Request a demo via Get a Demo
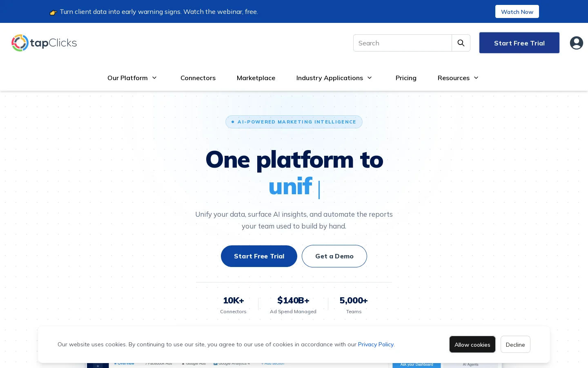 coord(334,256)
